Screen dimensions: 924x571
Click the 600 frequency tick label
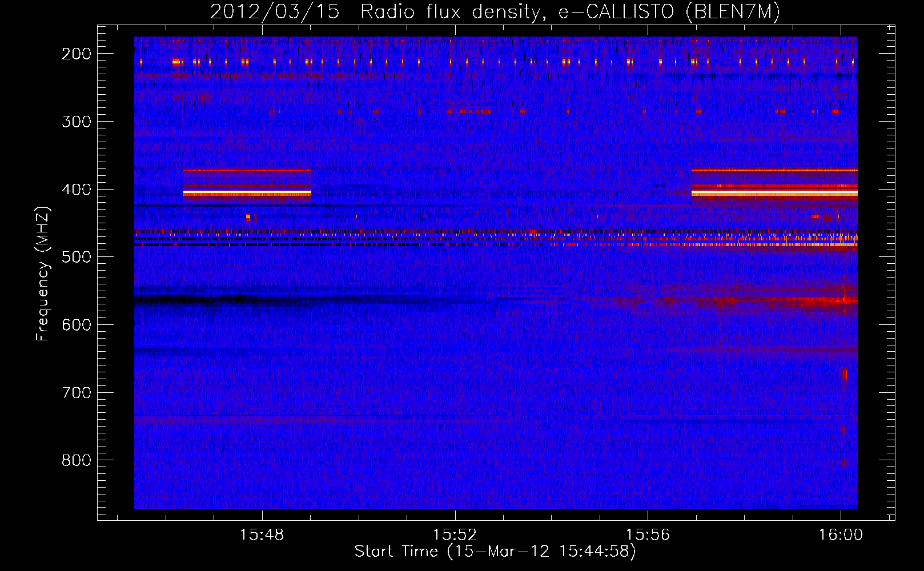click(77, 325)
